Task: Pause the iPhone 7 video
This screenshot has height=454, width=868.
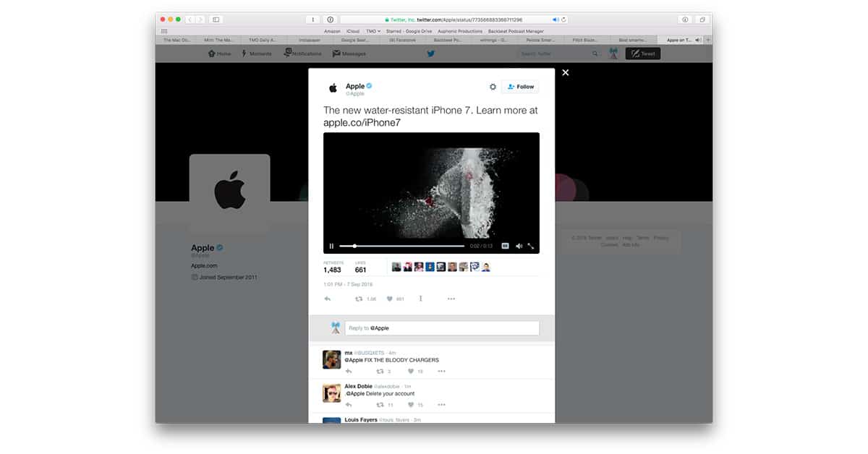Action: pyautogui.click(x=331, y=247)
